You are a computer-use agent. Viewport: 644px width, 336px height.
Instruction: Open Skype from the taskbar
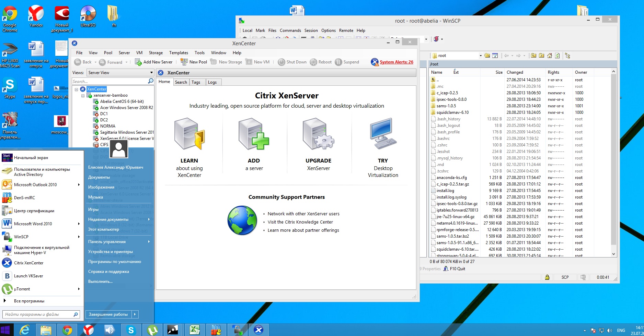coord(131,330)
